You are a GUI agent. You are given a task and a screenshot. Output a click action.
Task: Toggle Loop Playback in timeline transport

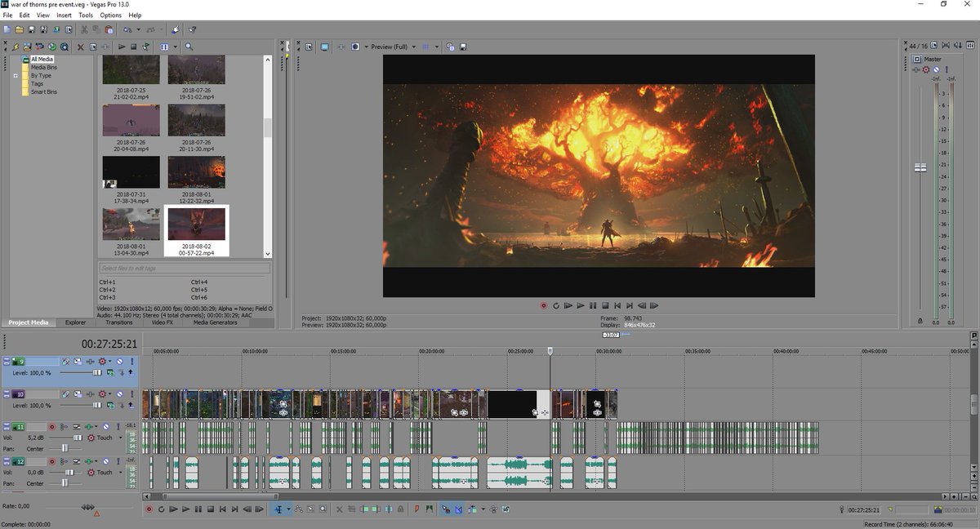click(x=161, y=509)
